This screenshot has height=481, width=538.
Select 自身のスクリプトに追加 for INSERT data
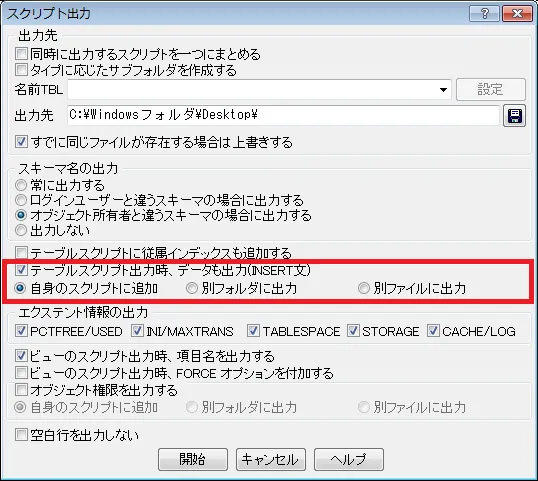click(x=20, y=288)
